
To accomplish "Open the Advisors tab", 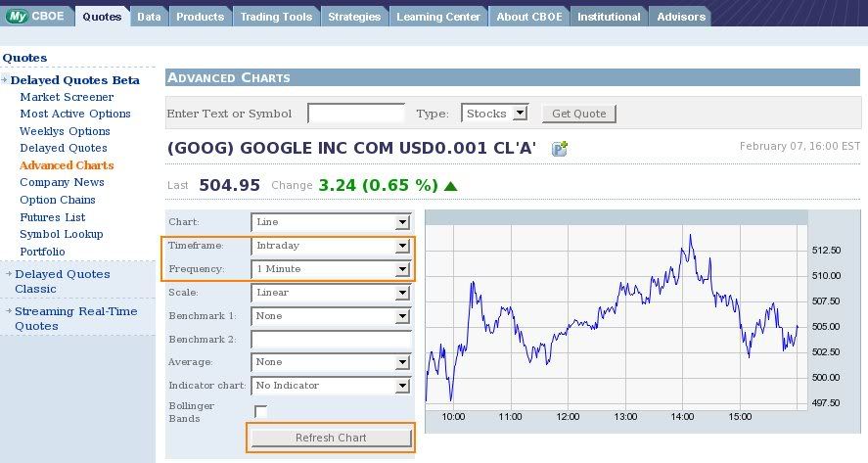I will pos(681,17).
